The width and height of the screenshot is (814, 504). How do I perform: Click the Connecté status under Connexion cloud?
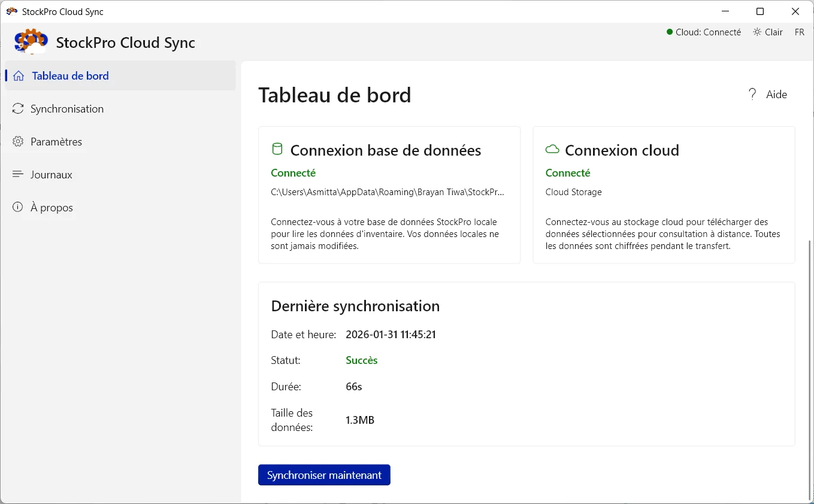(567, 172)
